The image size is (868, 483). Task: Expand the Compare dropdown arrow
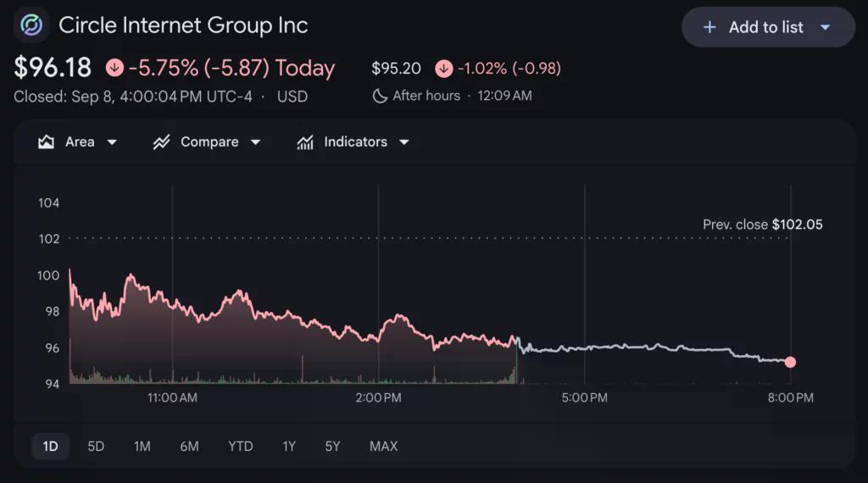pyautogui.click(x=255, y=142)
